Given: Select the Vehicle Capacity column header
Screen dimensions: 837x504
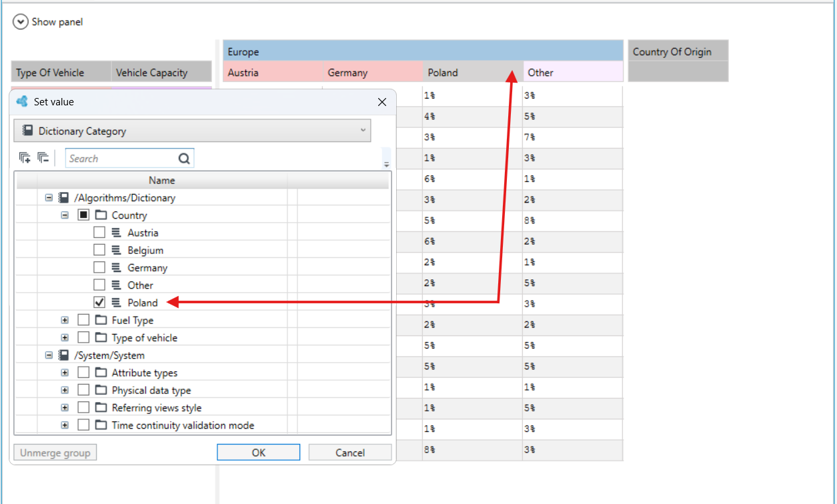Looking at the screenshot, I should [x=161, y=73].
